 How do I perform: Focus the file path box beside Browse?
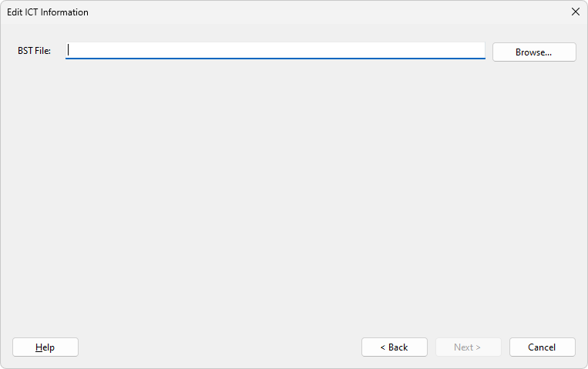pyautogui.click(x=275, y=51)
